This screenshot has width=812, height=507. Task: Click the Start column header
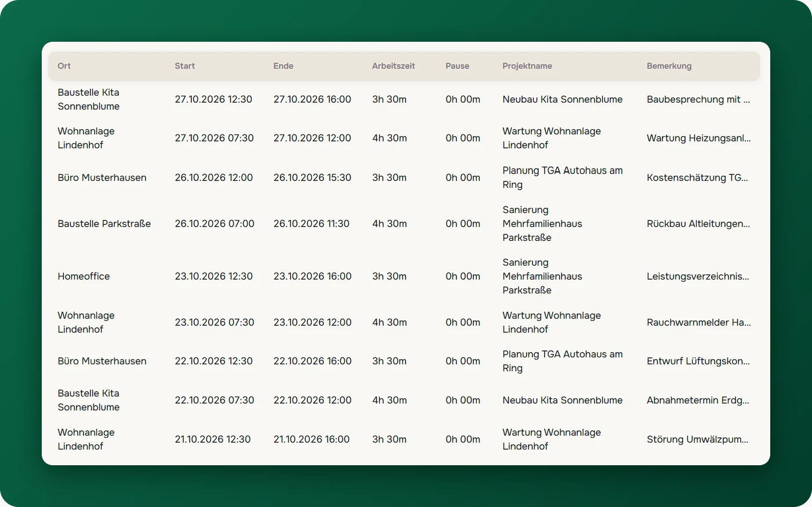pos(184,66)
